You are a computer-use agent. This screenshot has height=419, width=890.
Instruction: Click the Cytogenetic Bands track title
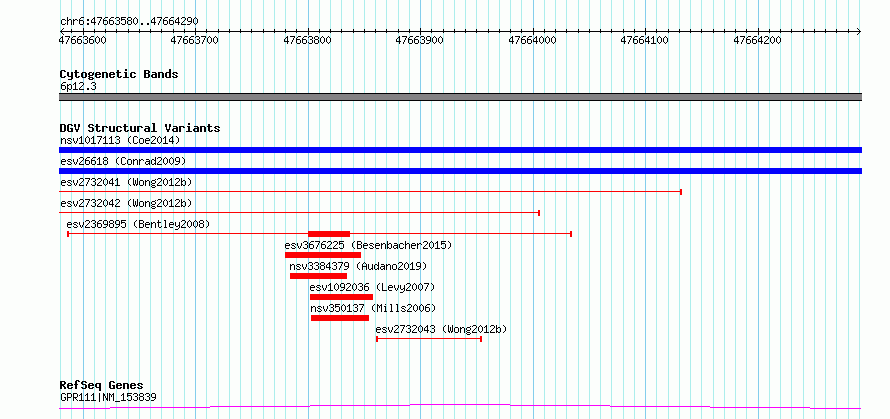119,74
